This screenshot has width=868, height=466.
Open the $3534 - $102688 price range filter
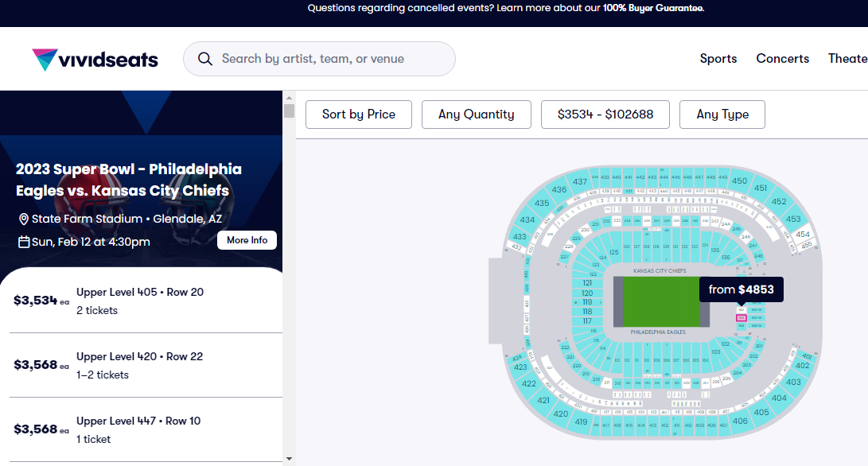(x=605, y=115)
